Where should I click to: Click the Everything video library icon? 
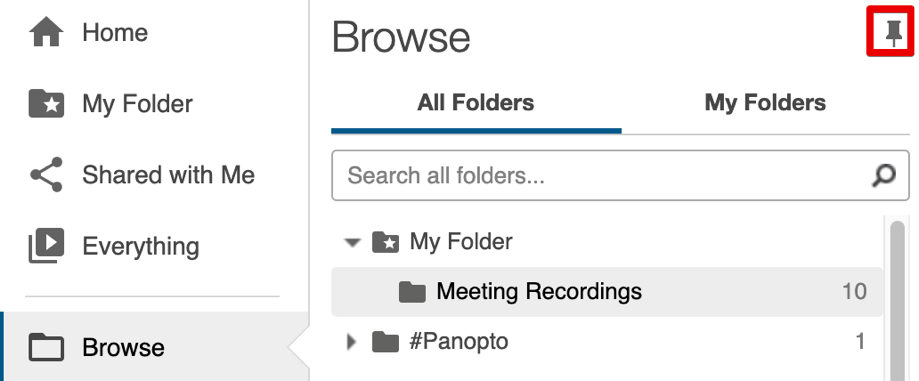46,246
